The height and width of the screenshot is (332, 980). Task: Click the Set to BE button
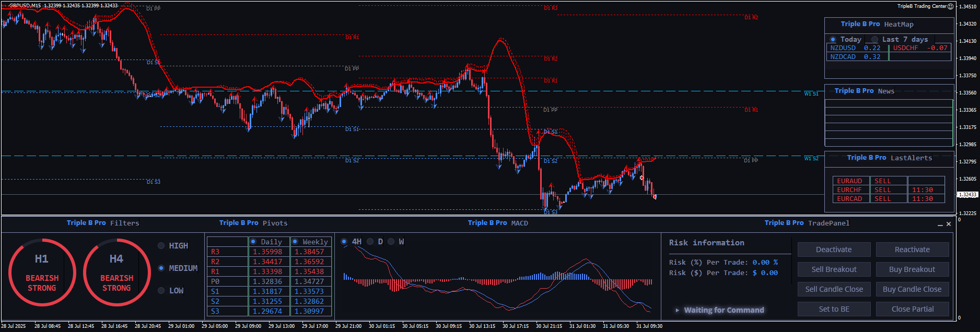834,309
